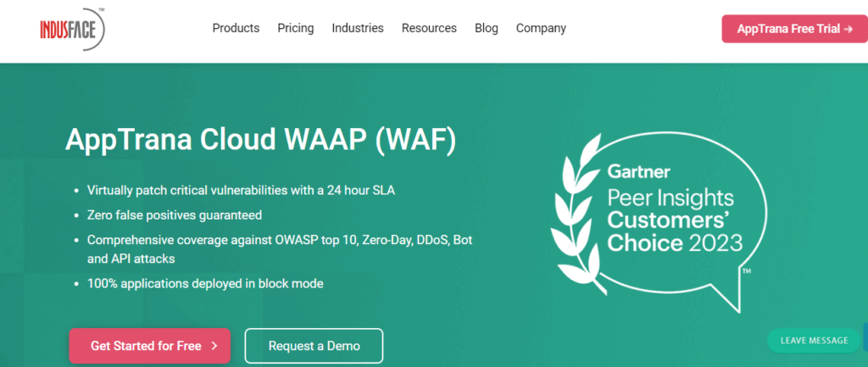Click the chevron inside Get Started for Free
Screen dimensions: 868x367
pyautogui.click(x=214, y=346)
